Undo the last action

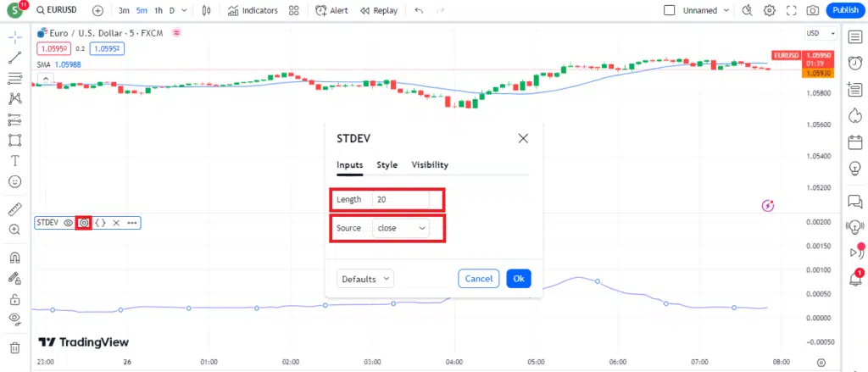419,10
